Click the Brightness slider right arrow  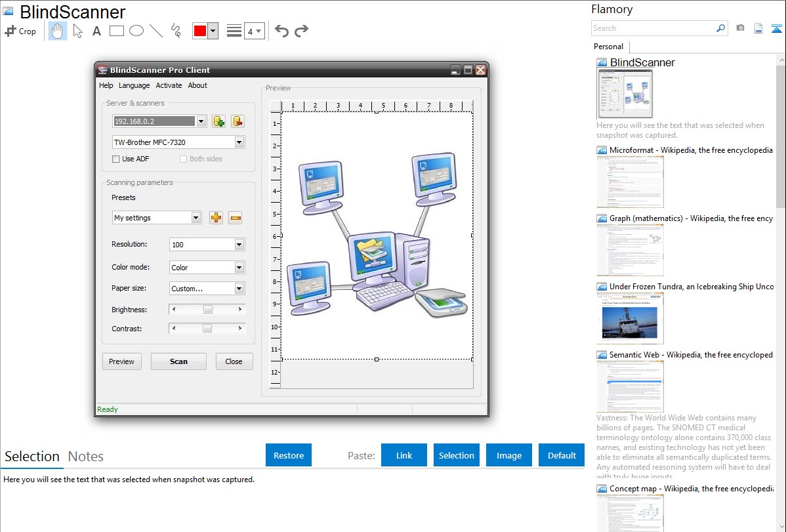coord(240,310)
